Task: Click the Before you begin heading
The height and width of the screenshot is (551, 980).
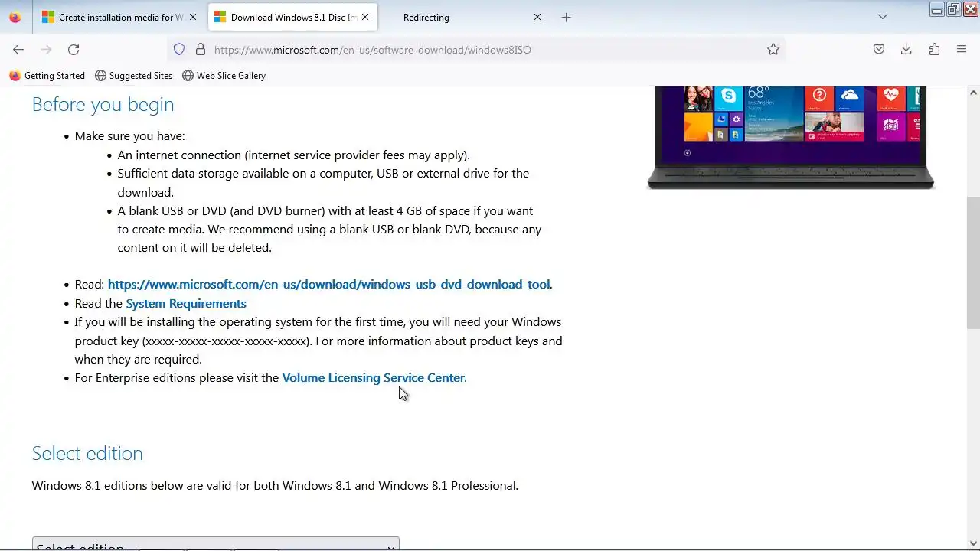Action: 103,104
